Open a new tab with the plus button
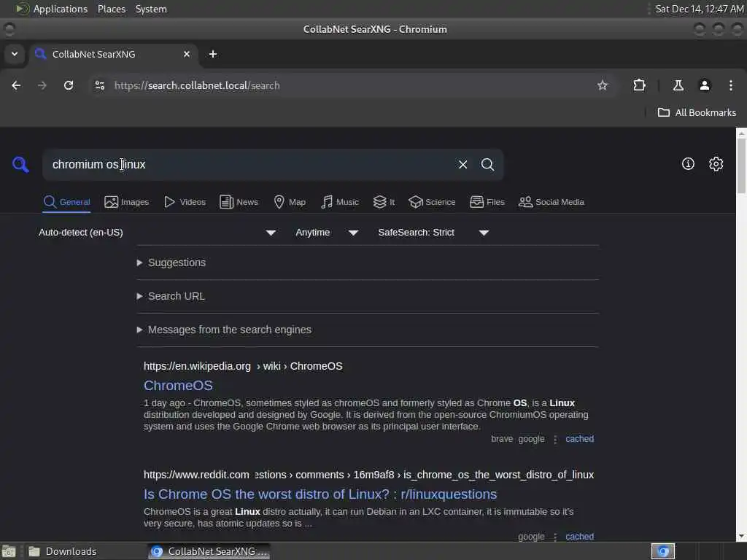This screenshot has height=560, width=747. coord(213,54)
